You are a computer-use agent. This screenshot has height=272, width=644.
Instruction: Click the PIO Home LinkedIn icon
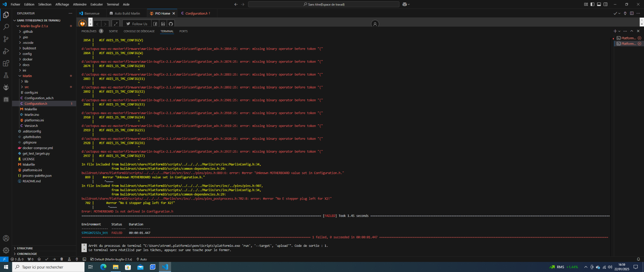coord(163,24)
